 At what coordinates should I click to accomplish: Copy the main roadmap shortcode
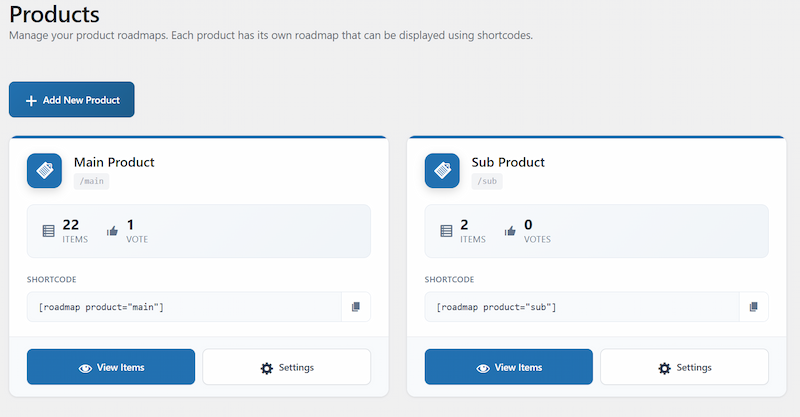[x=355, y=307]
